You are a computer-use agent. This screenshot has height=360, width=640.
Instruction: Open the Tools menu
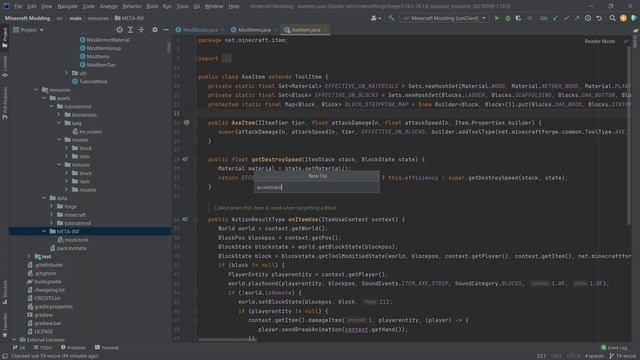[x=182, y=7]
